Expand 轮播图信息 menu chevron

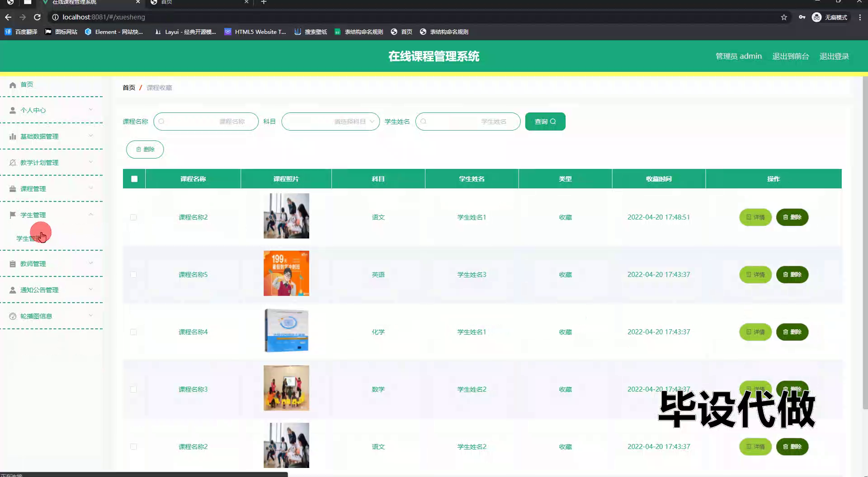tap(91, 316)
